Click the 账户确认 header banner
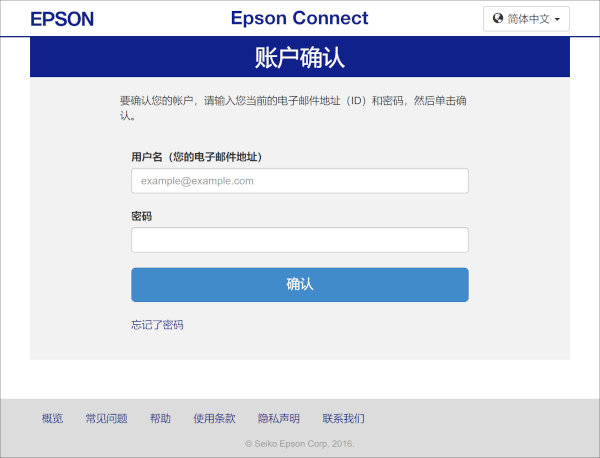Viewport: 600px width, 458px height. coord(300,57)
